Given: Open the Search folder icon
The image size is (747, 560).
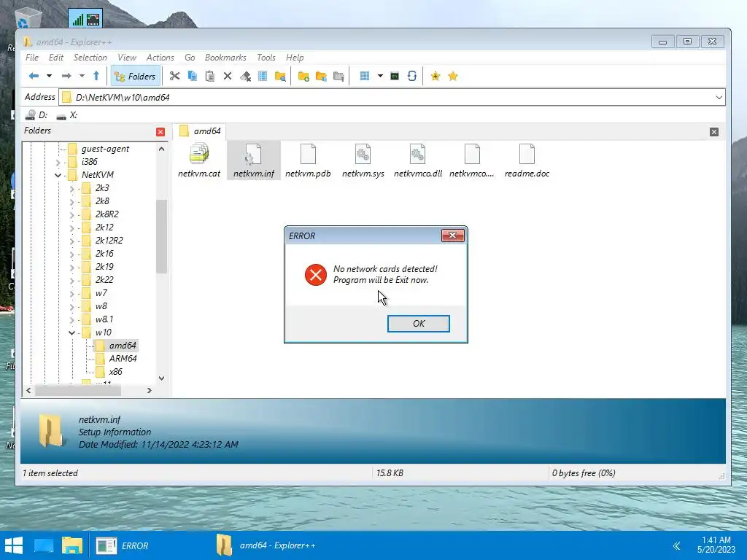Looking at the screenshot, I should [280, 76].
